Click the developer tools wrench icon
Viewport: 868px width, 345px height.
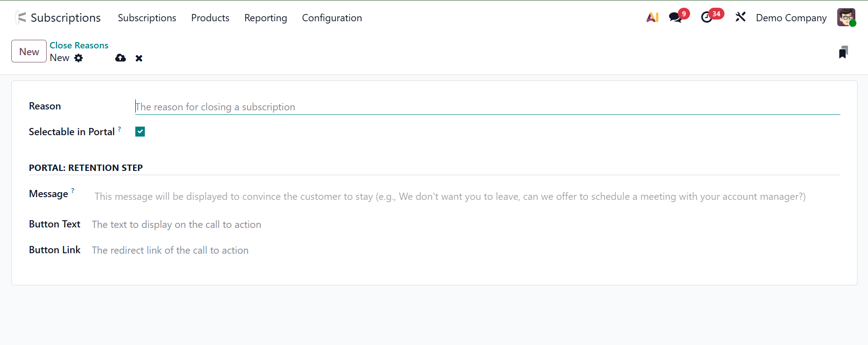pyautogui.click(x=740, y=18)
